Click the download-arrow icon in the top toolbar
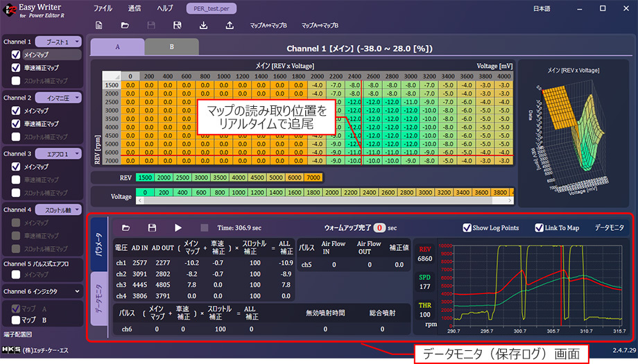The width and height of the screenshot is (638, 364). point(203,26)
